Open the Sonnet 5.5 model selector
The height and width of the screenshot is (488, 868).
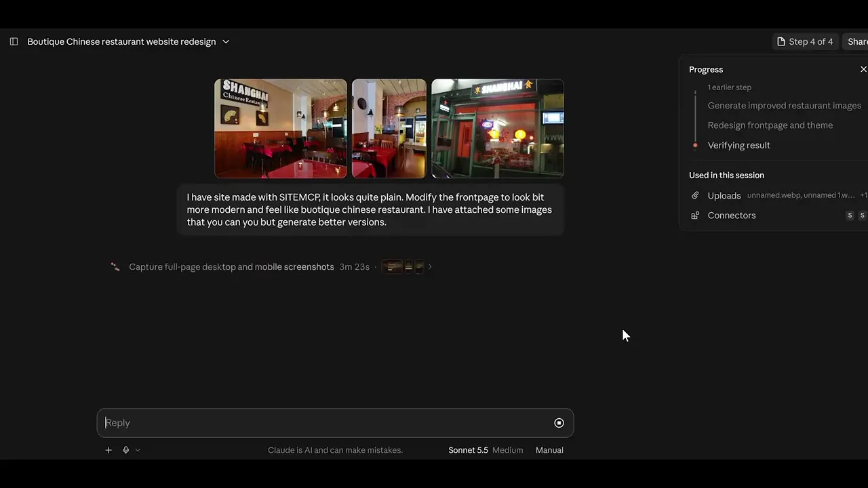click(468, 450)
